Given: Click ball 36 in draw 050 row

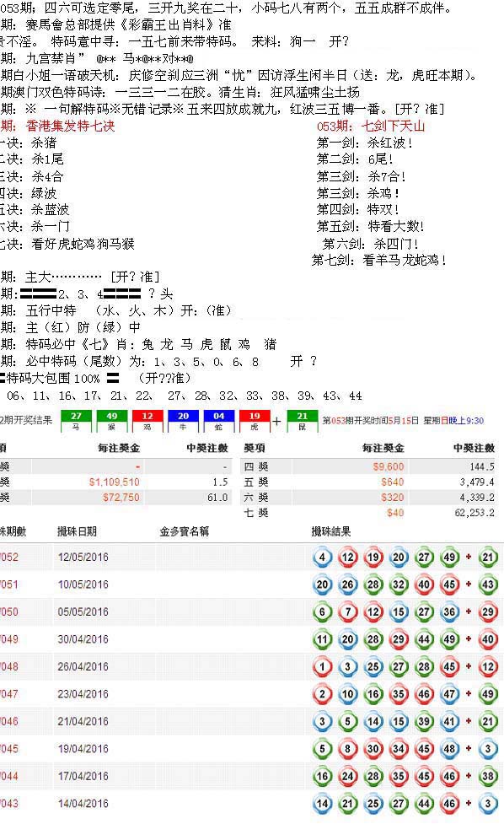Looking at the screenshot, I should [x=449, y=611].
